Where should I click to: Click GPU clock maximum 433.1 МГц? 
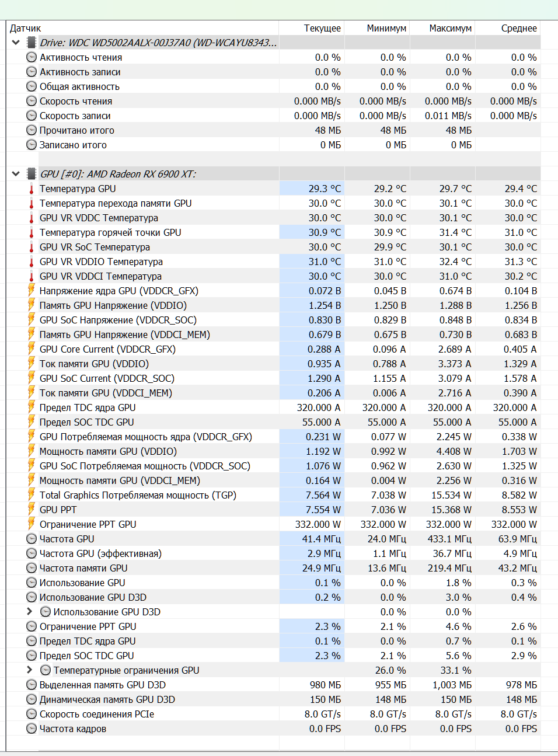[449, 539]
